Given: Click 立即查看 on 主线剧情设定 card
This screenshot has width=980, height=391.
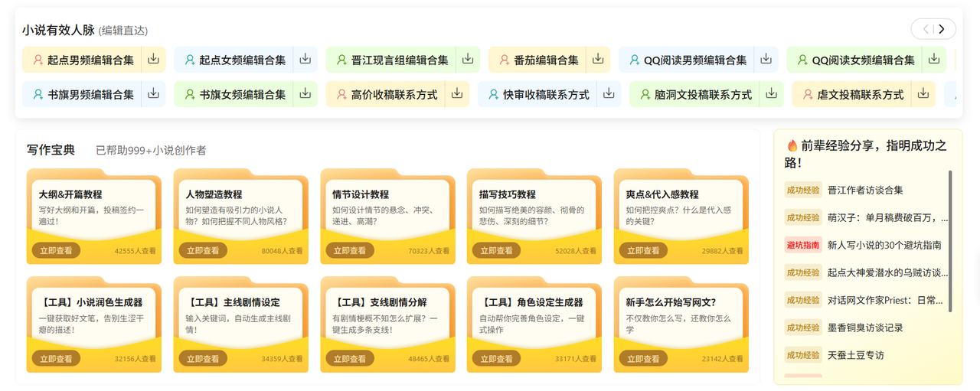Looking at the screenshot, I should pyautogui.click(x=203, y=359).
